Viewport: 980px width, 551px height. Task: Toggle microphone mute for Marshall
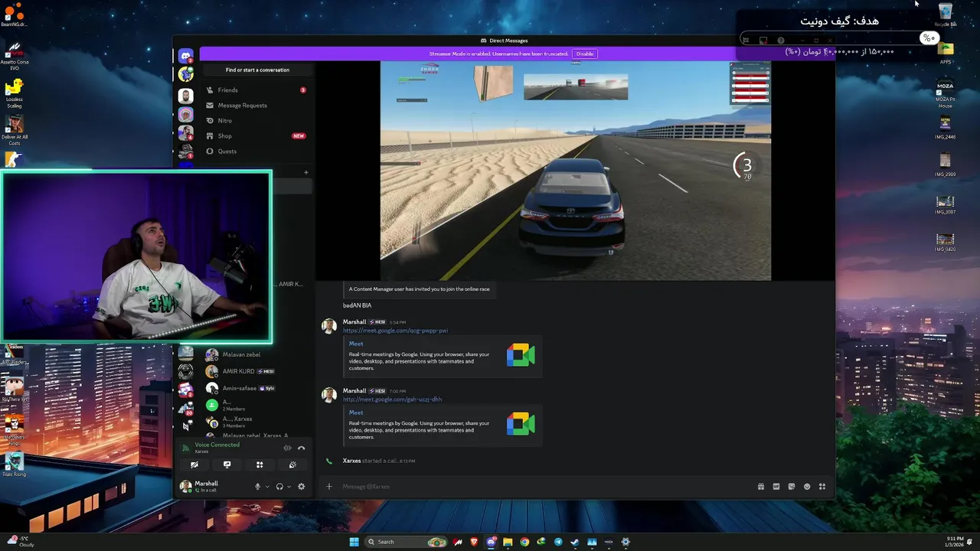257,486
